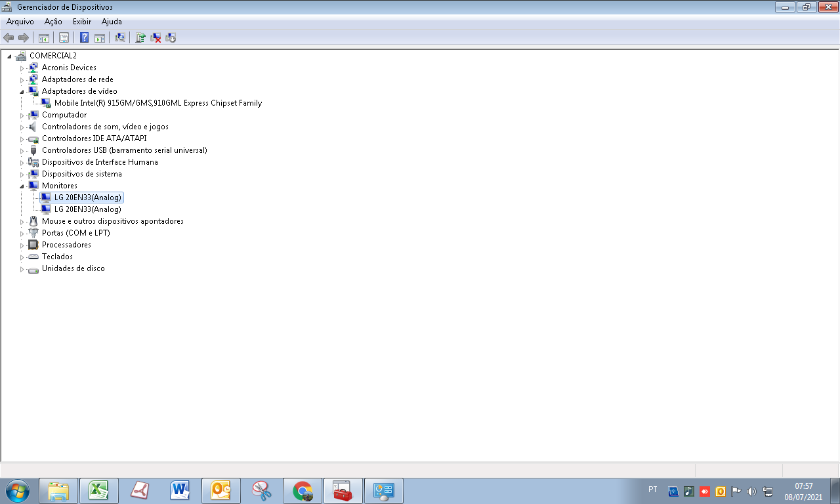Open Word from the taskbar
The image size is (840, 504).
[180, 491]
